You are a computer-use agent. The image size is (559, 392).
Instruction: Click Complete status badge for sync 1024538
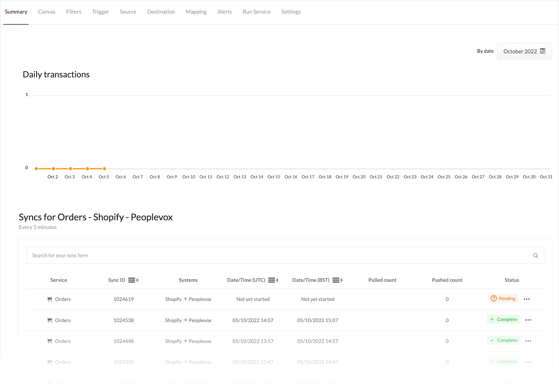[x=503, y=319]
